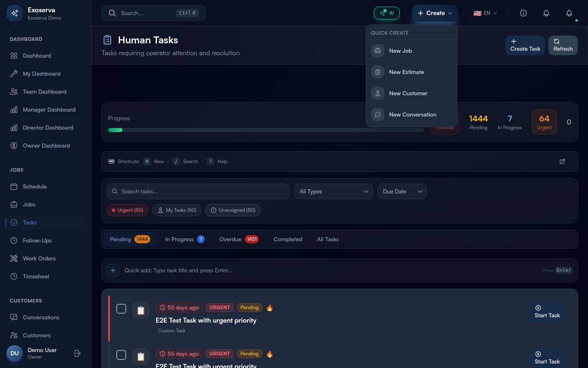The width and height of the screenshot is (588, 368).
Task: Open the Due Date sort dropdown
Action: pyautogui.click(x=402, y=191)
